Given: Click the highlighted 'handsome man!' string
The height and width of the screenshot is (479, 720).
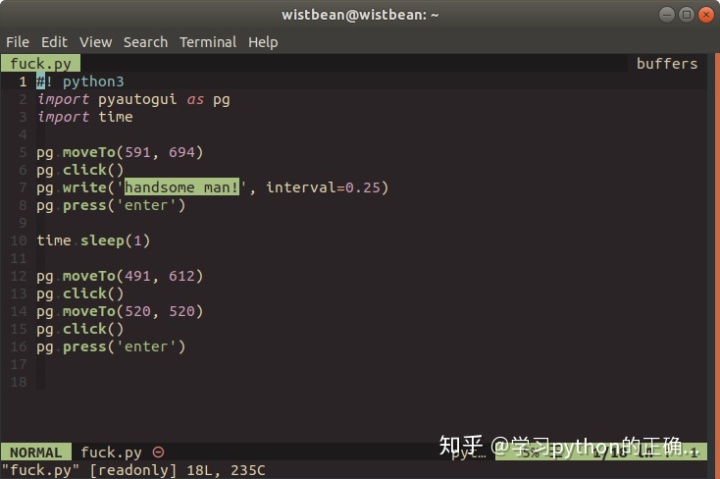Looking at the screenshot, I should pos(182,187).
